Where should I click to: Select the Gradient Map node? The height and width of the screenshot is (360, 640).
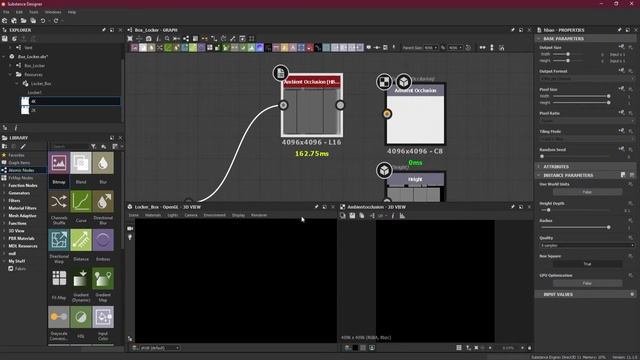click(103, 278)
